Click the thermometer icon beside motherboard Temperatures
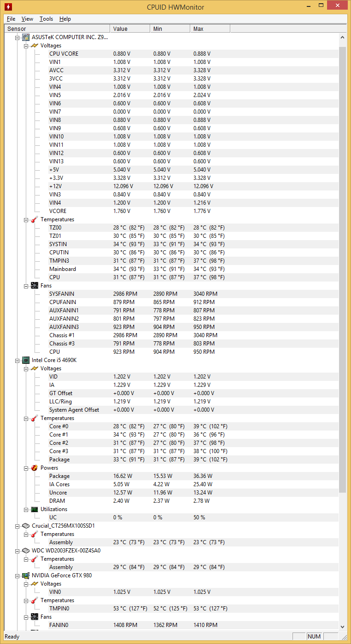The width and height of the screenshot is (351, 644). 35,219
